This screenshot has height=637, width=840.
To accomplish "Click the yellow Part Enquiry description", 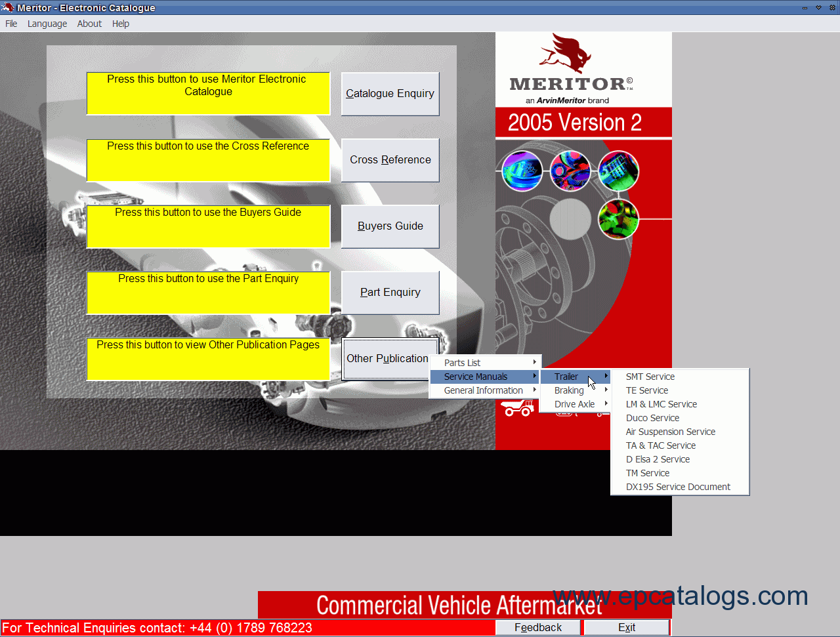I will click(208, 293).
